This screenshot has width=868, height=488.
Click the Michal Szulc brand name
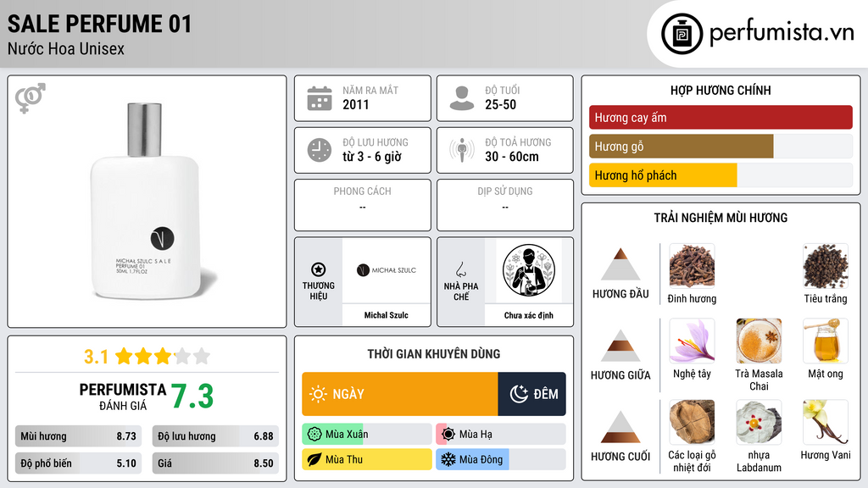(x=386, y=315)
